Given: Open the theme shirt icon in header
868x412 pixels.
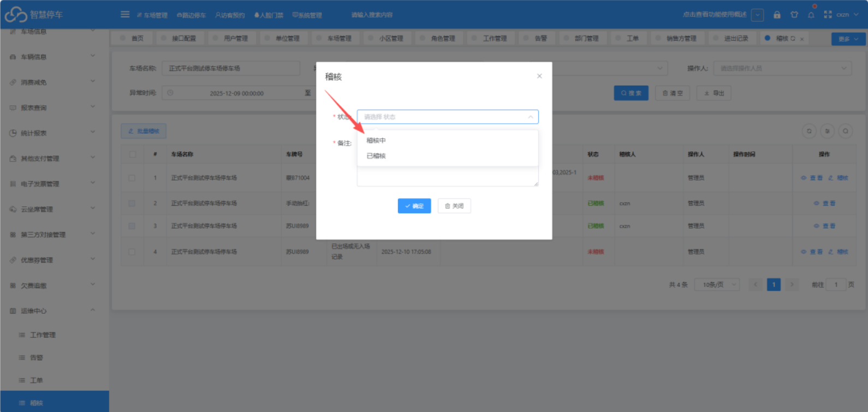Looking at the screenshot, I should pos(794,15).
